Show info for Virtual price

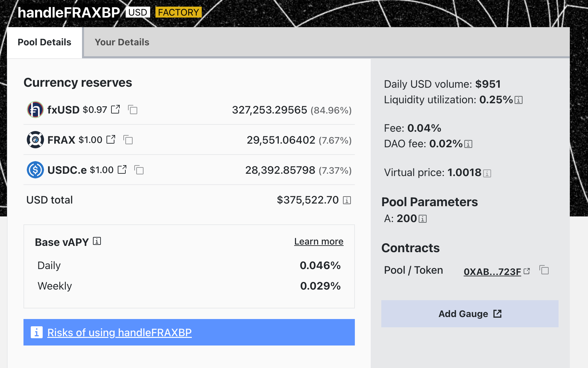pyautogui.click(x=487, y=173)
